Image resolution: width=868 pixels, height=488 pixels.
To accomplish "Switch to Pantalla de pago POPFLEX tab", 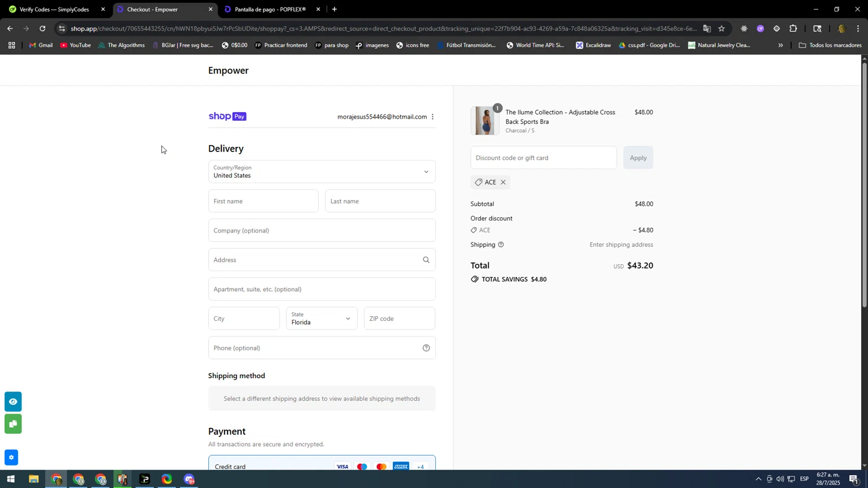I will [x=271, y=9].
